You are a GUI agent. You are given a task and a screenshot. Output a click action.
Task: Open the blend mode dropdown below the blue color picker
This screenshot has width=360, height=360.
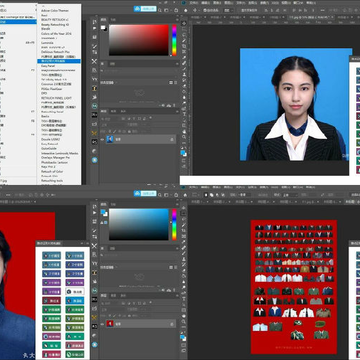[113, 309]
